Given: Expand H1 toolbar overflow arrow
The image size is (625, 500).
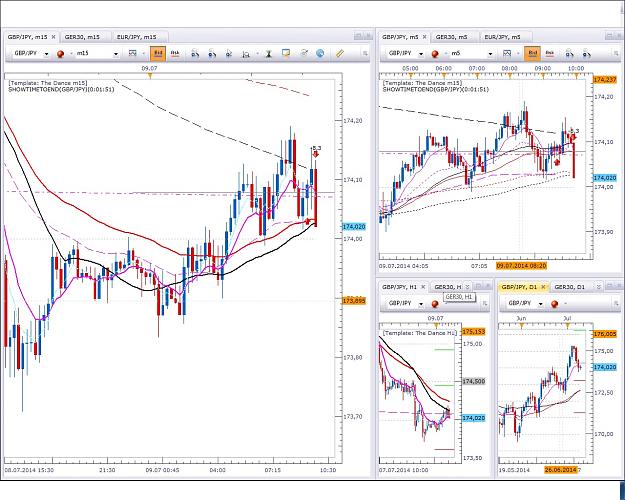Looking at the screenshot, I should (x=485, y=304).
